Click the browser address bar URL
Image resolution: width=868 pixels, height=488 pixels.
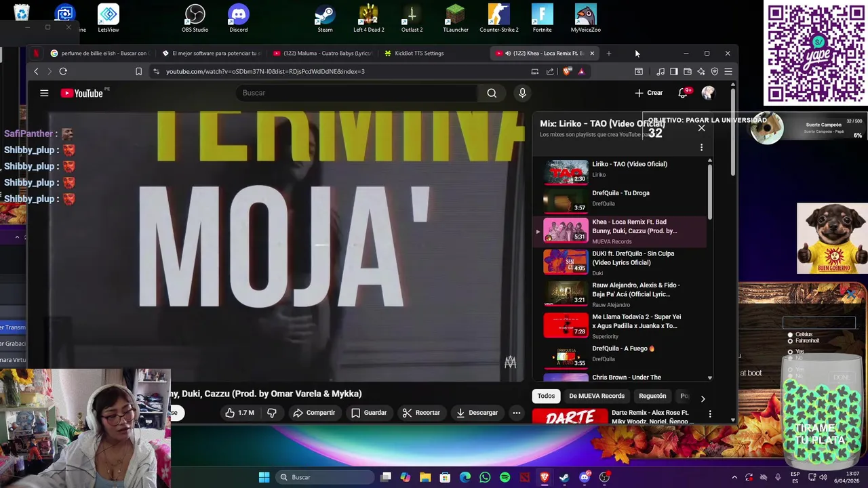pyautogui.click(x=265, y=71)
